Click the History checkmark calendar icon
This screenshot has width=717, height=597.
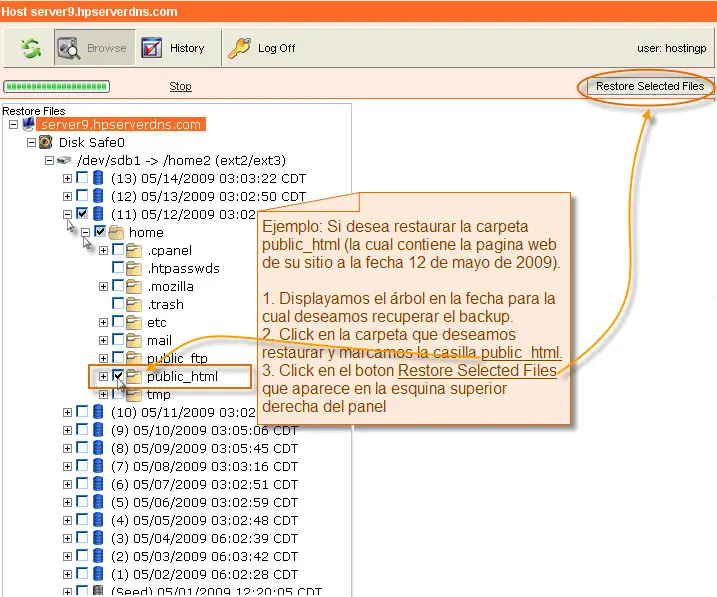coord(152,48)
